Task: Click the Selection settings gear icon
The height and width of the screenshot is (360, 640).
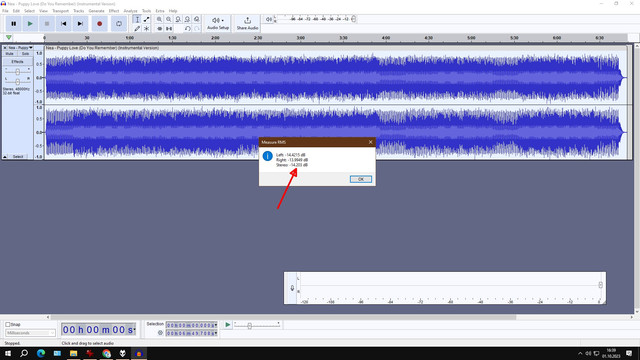Action: (160, 333)
